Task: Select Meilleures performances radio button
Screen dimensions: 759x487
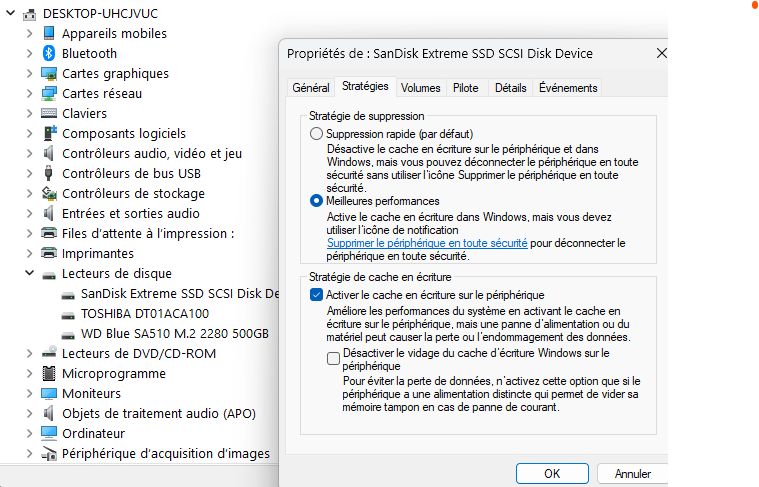Action: (316, 200)
